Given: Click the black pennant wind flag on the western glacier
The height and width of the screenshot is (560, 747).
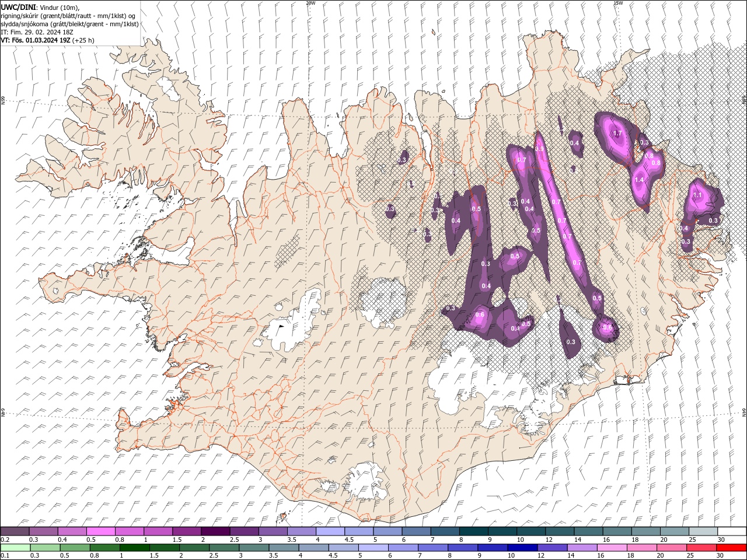Looking at the screenshot, I should click(x=281, y=327).
